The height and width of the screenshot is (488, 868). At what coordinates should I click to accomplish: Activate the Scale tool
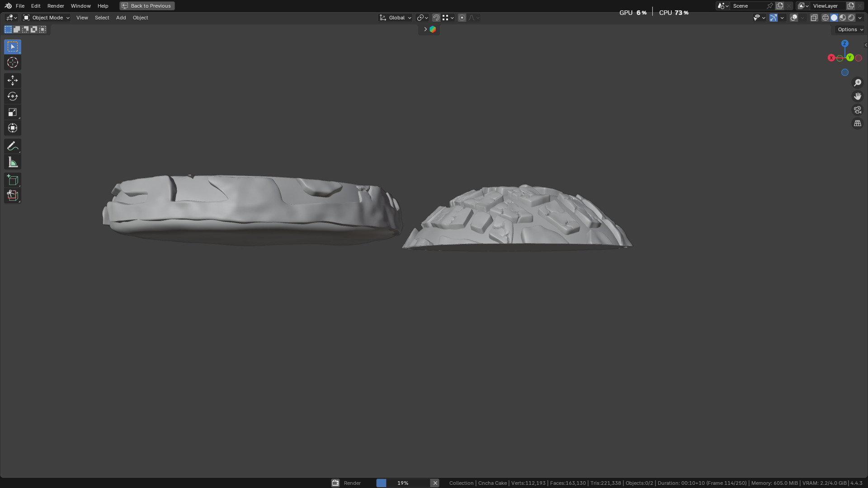click(13, 112)
